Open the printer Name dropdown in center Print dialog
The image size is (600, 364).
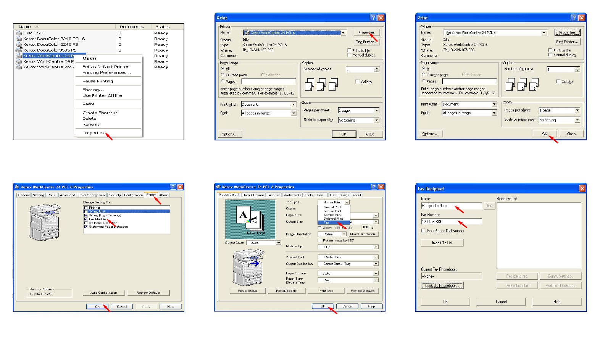[344, 33]
